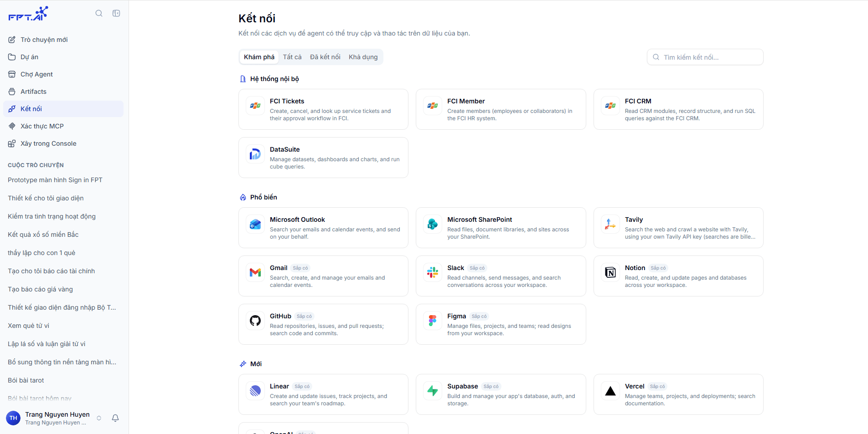
Task: Start a new chat via Trò chuyện mới
Action: click(63, 40)
